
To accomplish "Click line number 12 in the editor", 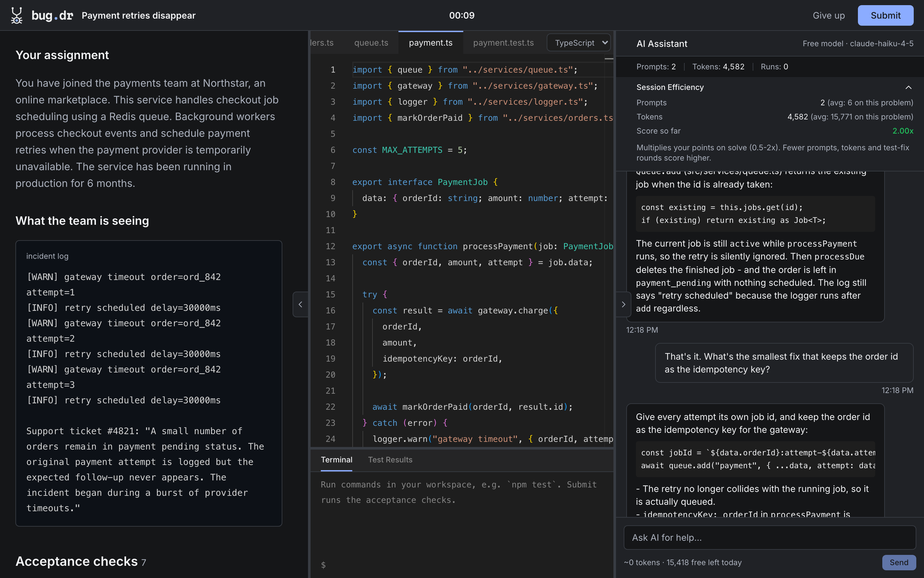I will pyautogui.click(x=330, y=246).
